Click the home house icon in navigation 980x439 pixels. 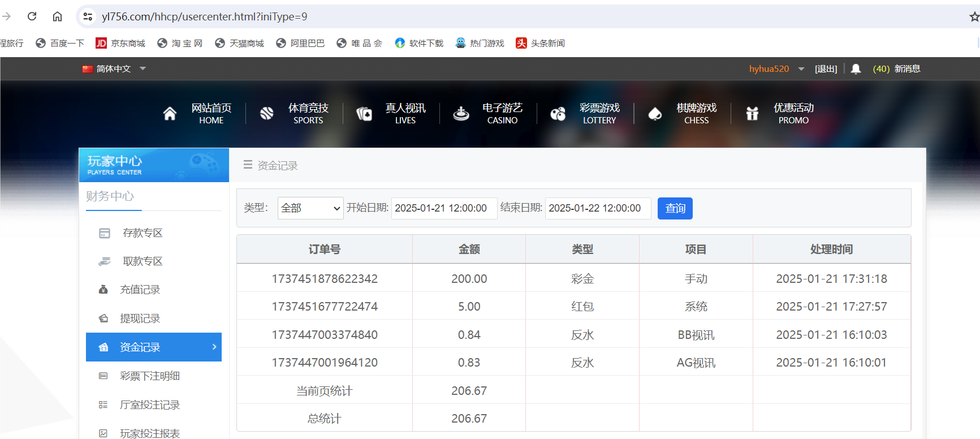click(x=170, y=114)
